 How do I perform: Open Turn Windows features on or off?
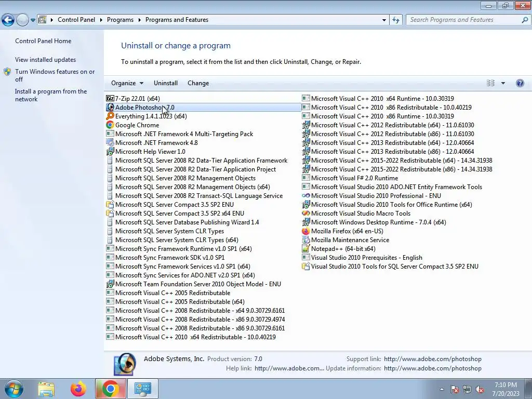55,76
